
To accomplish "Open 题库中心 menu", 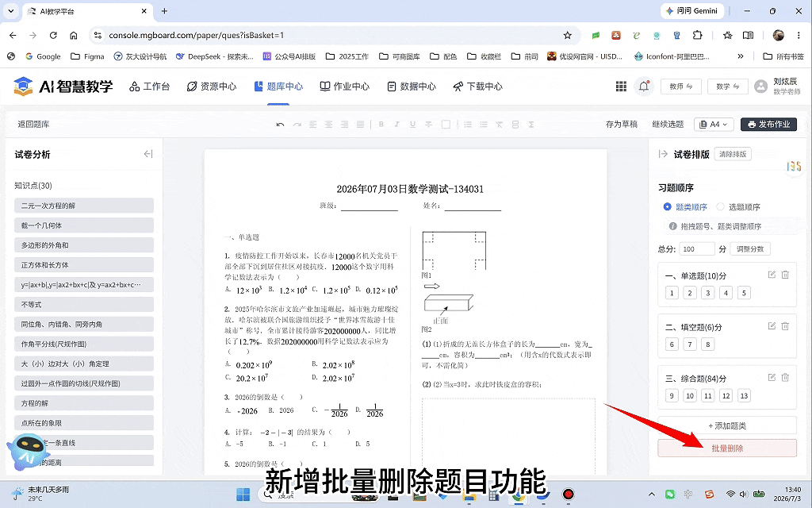I will point(278,87).
